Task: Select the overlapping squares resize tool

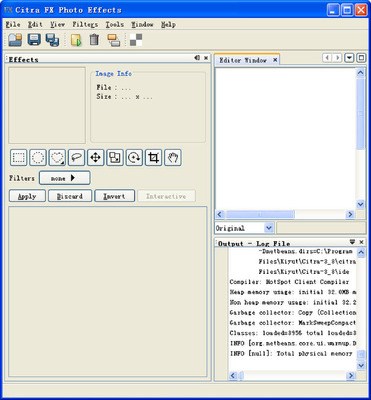Action: [115, 158]
